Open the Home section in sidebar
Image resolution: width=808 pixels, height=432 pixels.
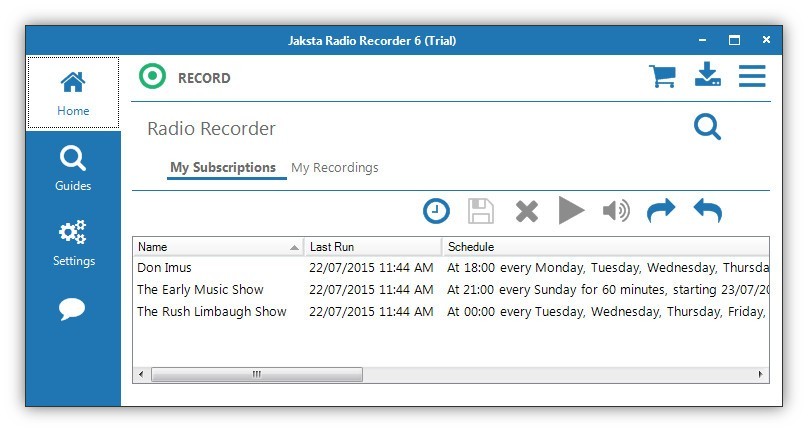73,93
